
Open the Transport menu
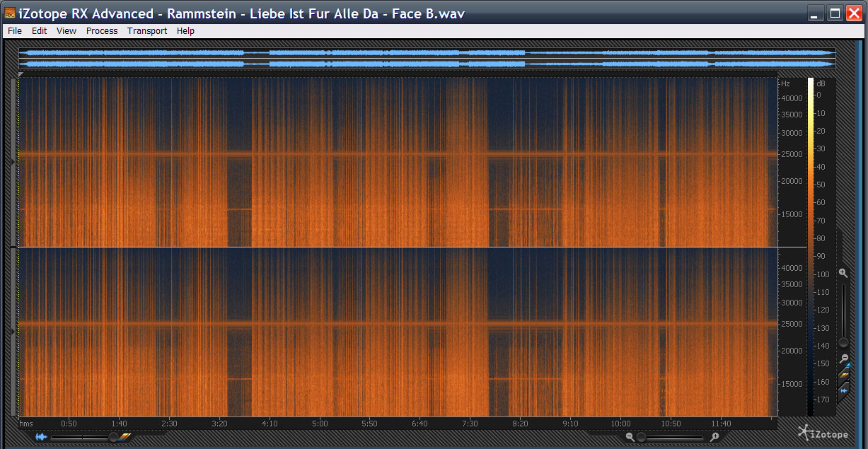tap(147, 31)
